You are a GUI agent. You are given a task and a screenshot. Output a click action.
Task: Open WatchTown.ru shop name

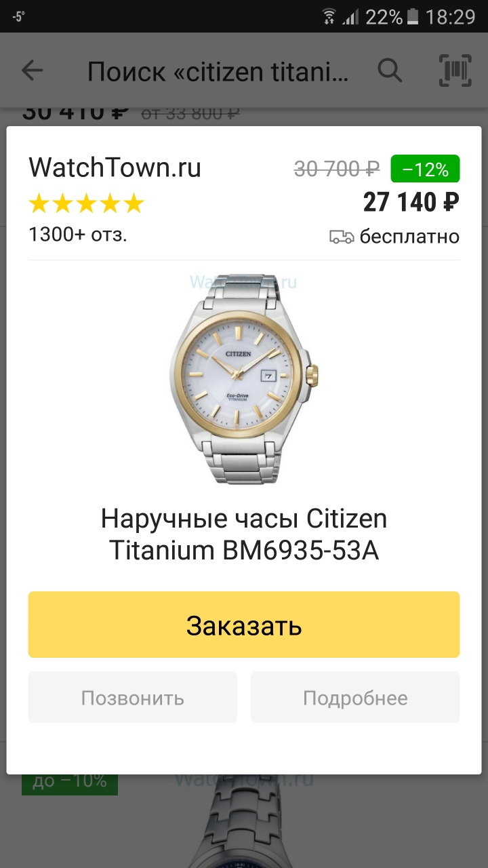coord(115,167)
